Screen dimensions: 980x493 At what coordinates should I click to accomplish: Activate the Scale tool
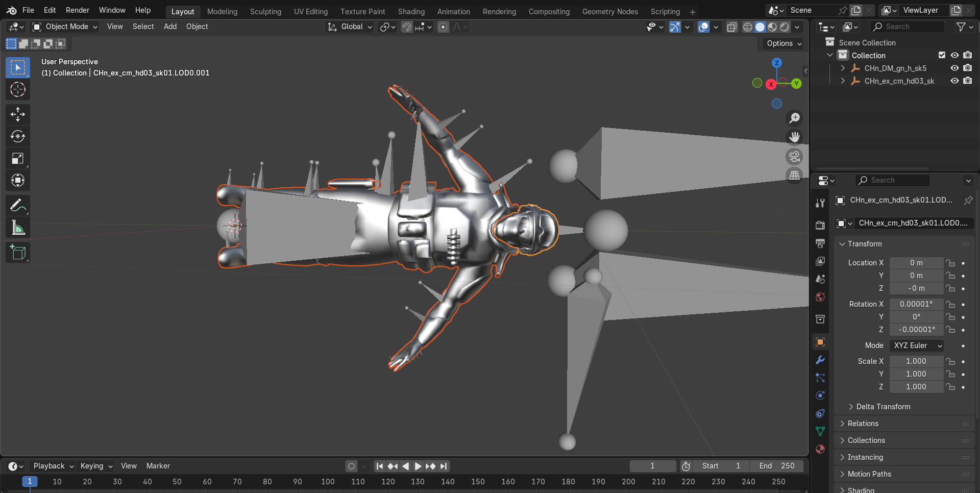(18, 158)
